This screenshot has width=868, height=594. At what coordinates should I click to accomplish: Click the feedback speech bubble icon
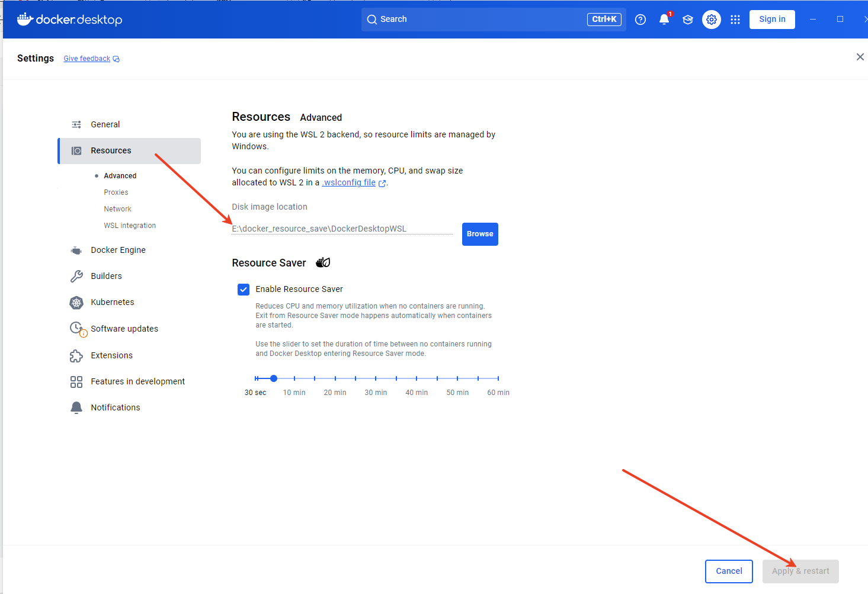116,59
